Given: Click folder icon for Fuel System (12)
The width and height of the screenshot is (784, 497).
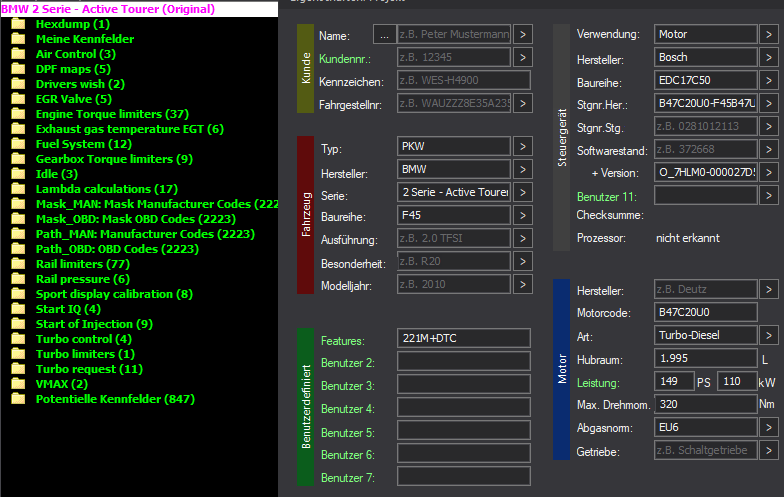Looking at the screenshot, I should [18, 144].
